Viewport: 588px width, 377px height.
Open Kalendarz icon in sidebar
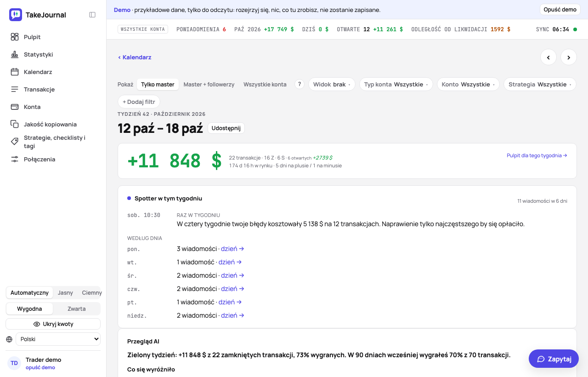coord(15,72)
